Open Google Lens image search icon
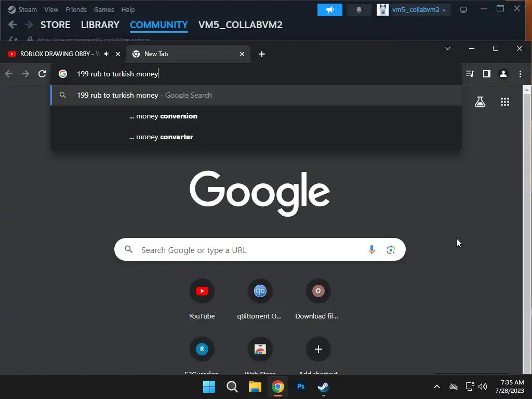Screen dimensions: 532x399 coord(391,250)
